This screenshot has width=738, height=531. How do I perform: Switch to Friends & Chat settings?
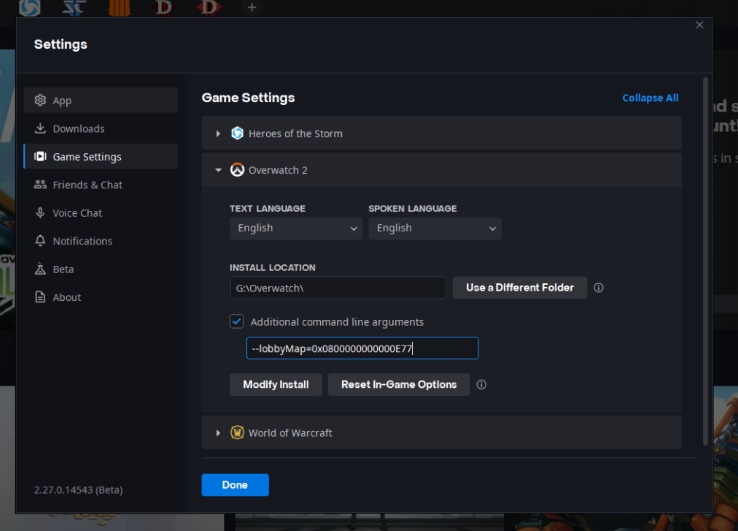[87, 185]
